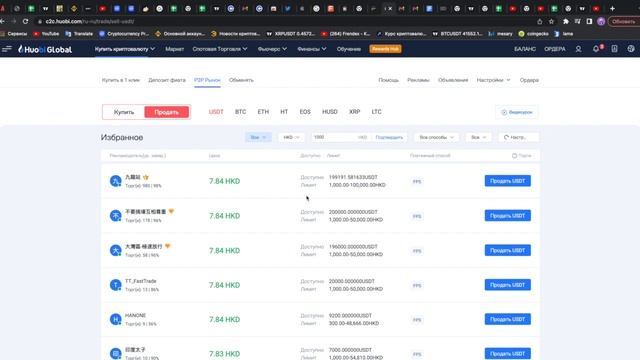Open the hamburger menu beside Huobi logo

(x=7, y=49)
